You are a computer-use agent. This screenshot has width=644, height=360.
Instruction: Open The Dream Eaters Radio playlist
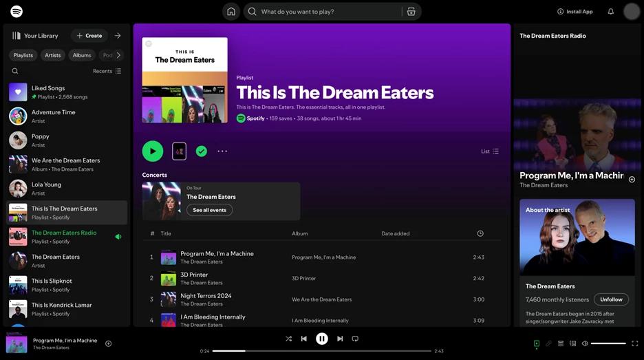click(67, 237)
